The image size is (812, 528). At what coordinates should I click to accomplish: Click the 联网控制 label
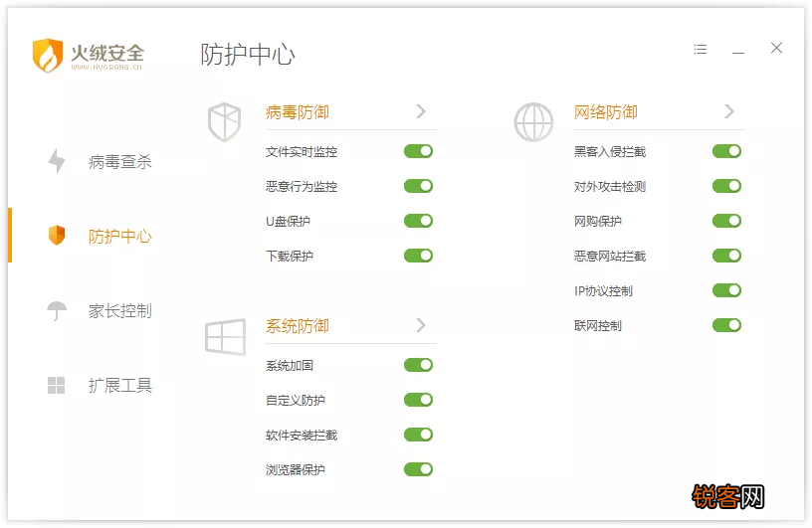click(598, 325)
